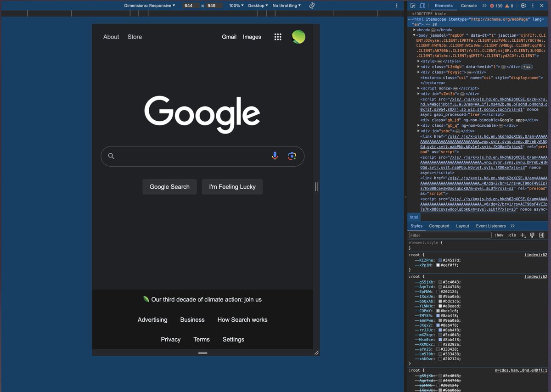
Task: Click the Styles Filter input field
Action: (x=450, y=235)
